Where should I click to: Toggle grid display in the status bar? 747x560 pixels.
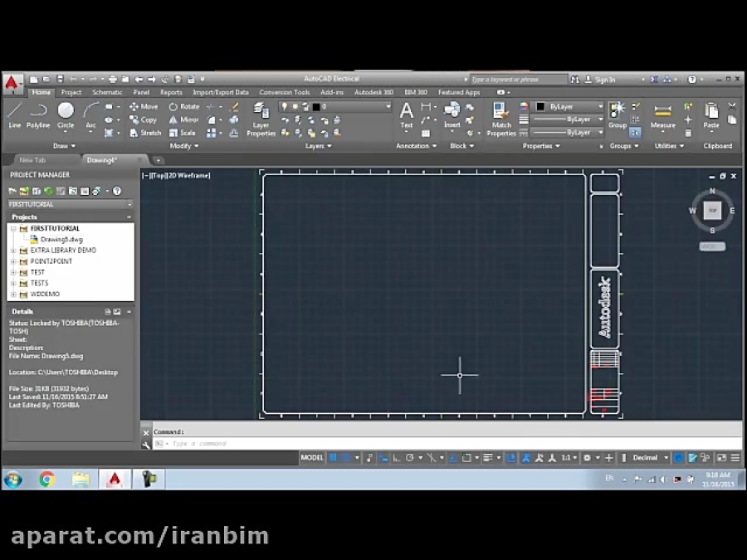tap(332, 457)
